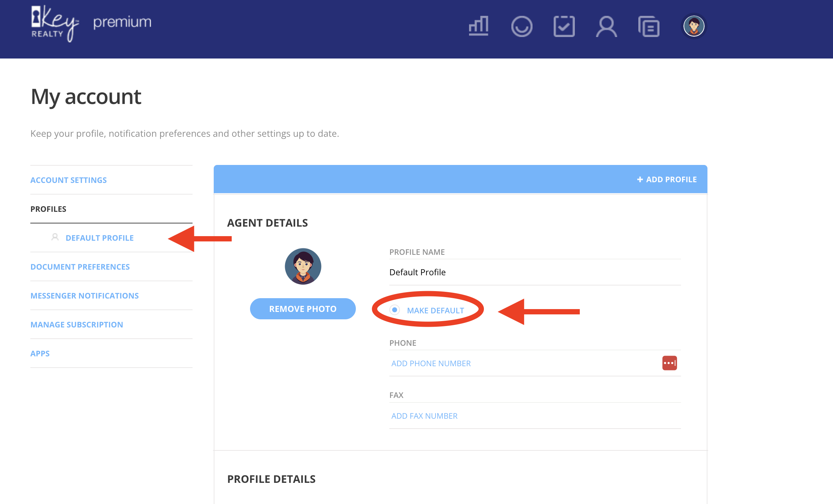Click the Add Profile button
Viewport: 833px width, 504px height.
(x=667, y=179)
